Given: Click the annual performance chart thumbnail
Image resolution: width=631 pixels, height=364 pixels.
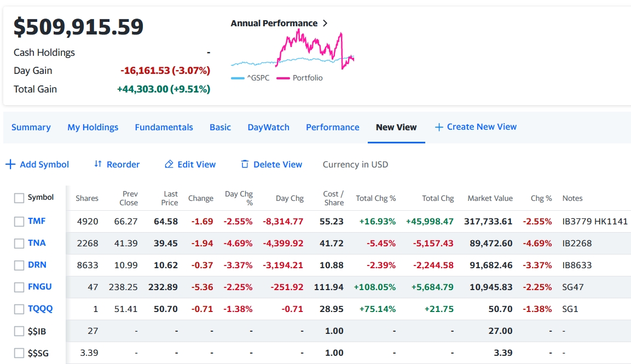Looking at the screenshot, I should point(292,49).
